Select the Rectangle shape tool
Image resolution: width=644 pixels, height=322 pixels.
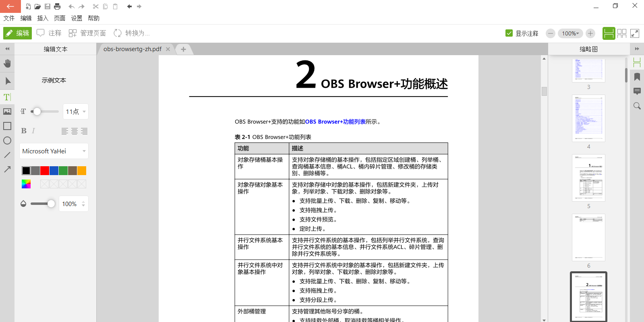pyautogui.click(x=7, y=126)
